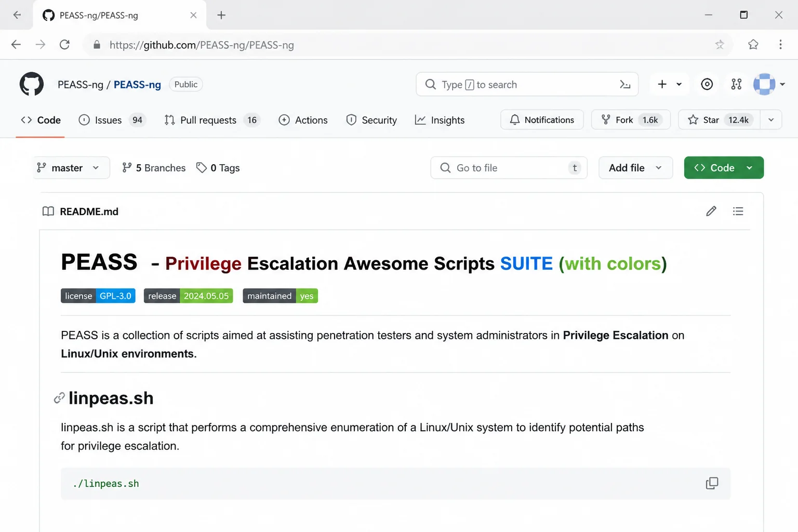Click the PEASS-ng owner link
The width and height of the screenshot is (798, 532).
81,85
